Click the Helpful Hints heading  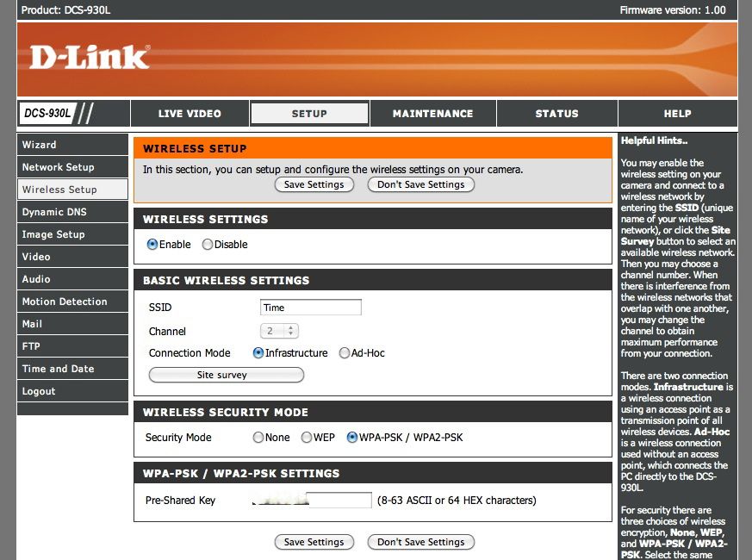(654, 140)
